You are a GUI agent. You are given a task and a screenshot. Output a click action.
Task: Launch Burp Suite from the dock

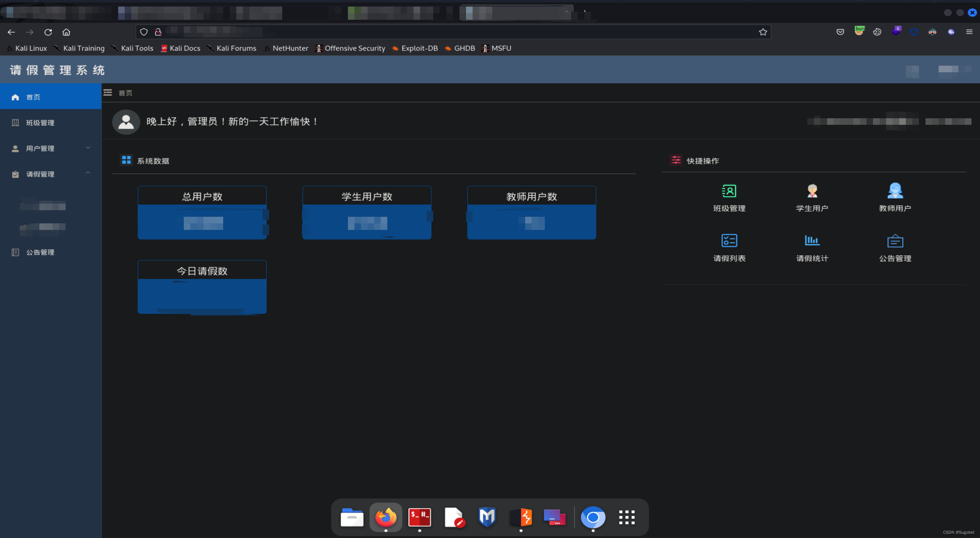pyautogui.click(x=521, y=517)
